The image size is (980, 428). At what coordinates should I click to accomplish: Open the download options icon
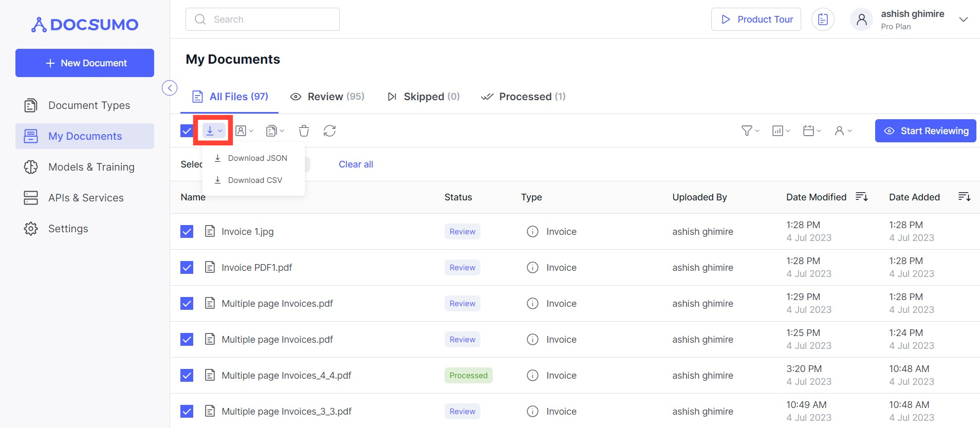click(x=213, y=131)
